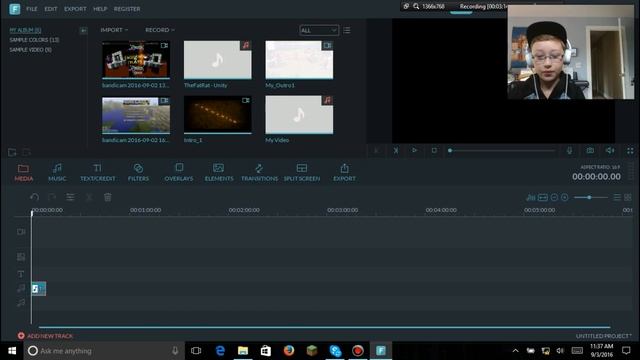Image resolution: width=640 pixels, height=360 pixels.
Task: Select My Album in the library
Action: point(25,30)
